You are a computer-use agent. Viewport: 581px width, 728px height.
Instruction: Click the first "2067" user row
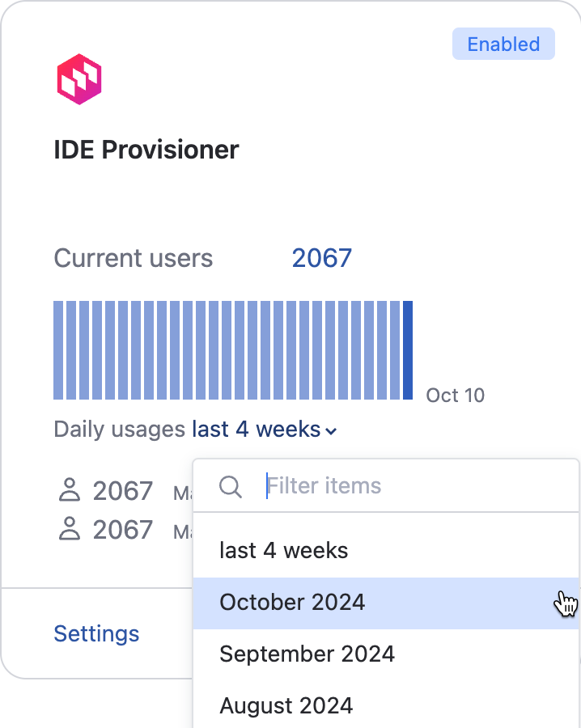tap(121, 489)
